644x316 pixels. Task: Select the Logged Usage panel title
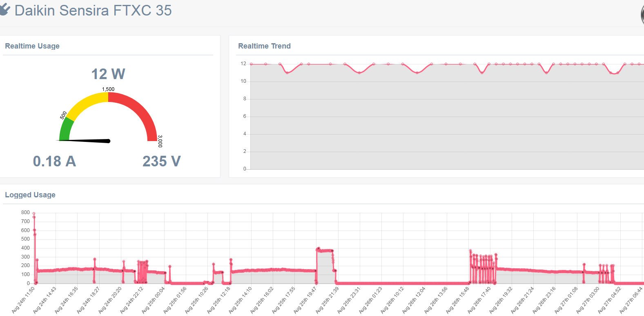click(30, 195)
